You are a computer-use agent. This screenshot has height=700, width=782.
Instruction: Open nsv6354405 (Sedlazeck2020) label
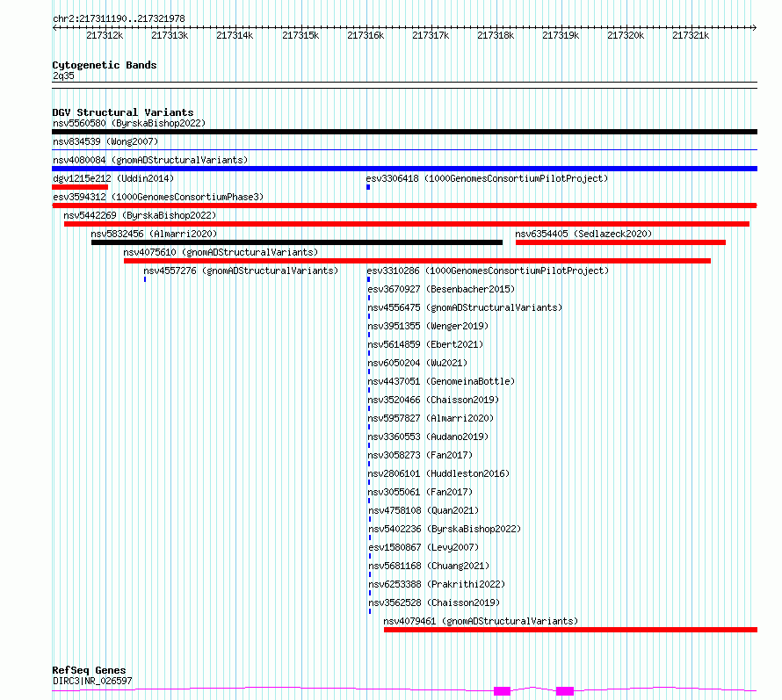(583, 234)
